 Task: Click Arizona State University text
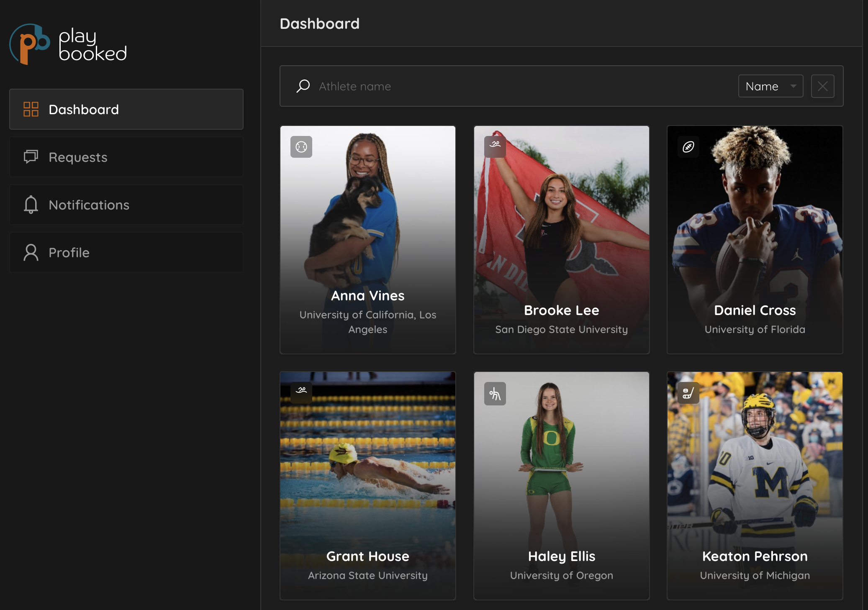click(x=367, y=576)
